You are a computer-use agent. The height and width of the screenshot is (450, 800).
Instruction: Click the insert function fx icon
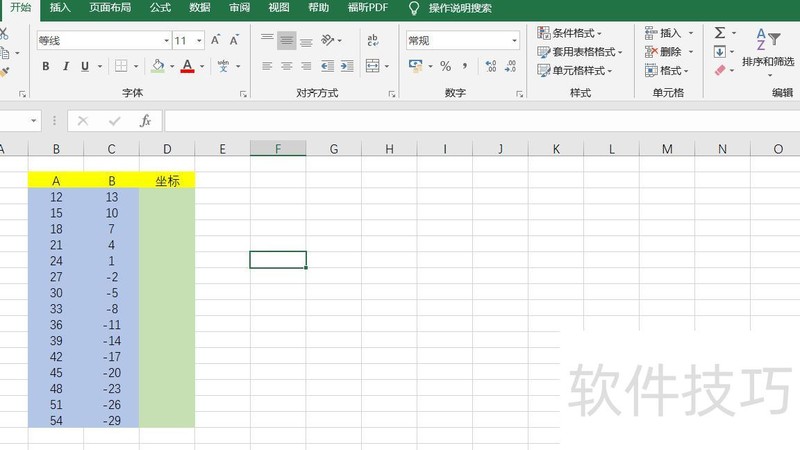click(145, 121)
